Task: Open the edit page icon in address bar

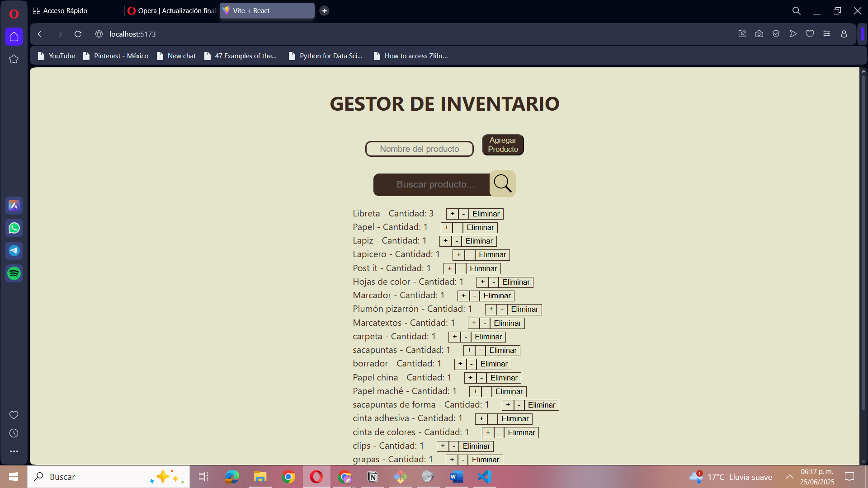Action: pyautogui.click(x=742, y=34)
